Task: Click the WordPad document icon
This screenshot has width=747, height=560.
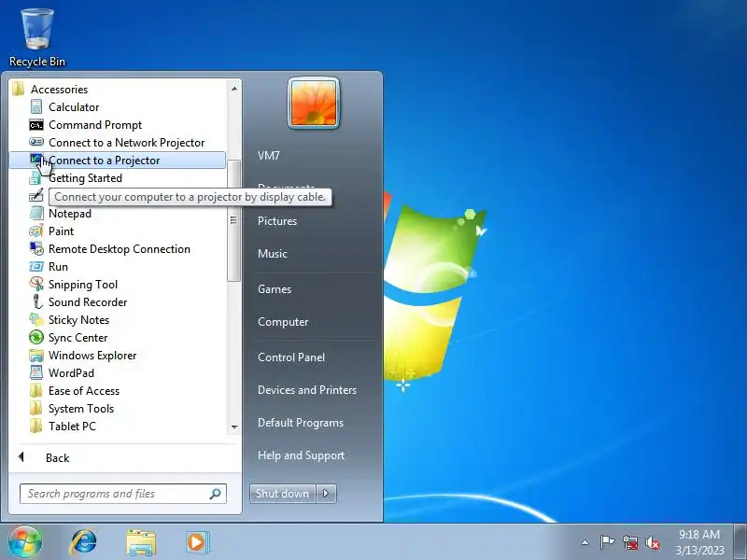Action: tap(36, 372)
